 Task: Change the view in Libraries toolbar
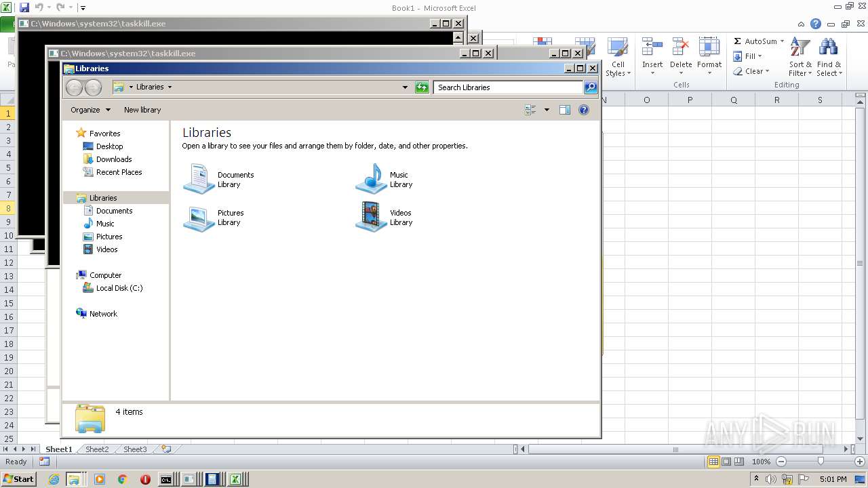pos(530,110)
